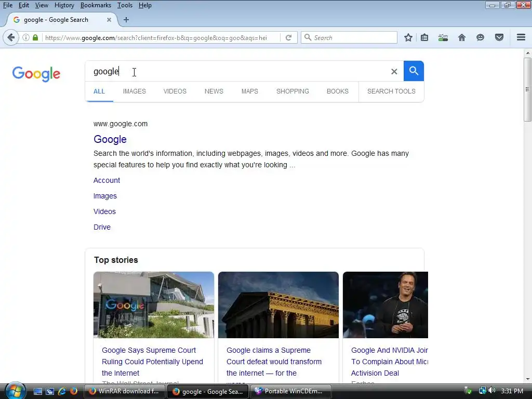This screenshot has height=399, width=532.
Task: Click the Firefox back arrow button
Action: point(11,37)
